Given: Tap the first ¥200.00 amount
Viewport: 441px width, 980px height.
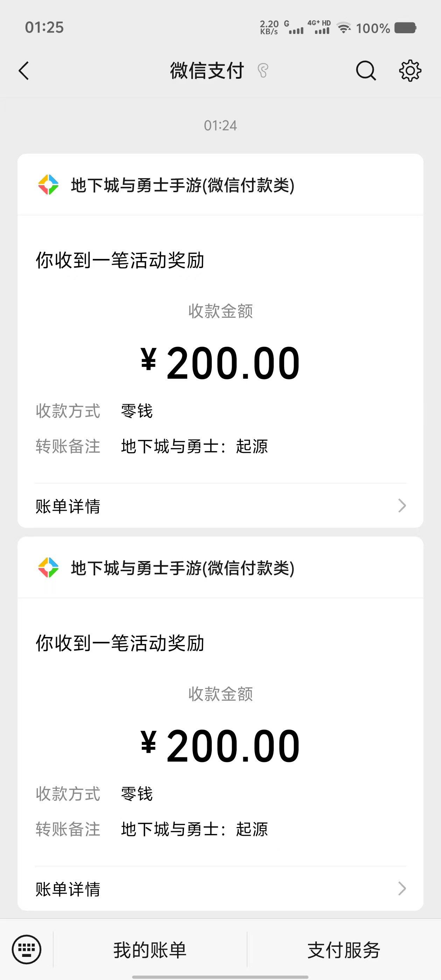Looking at the screenshot, I should click(x=220, y=363).
